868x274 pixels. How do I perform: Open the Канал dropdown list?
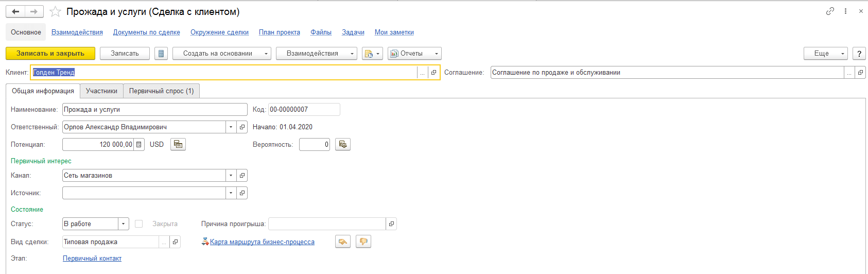pos(231,176)
